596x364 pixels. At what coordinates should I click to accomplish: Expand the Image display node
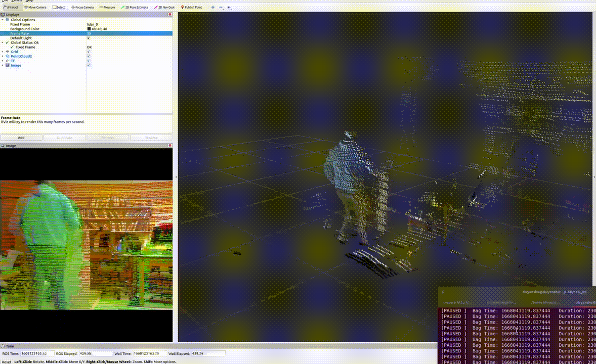[3, 65]
